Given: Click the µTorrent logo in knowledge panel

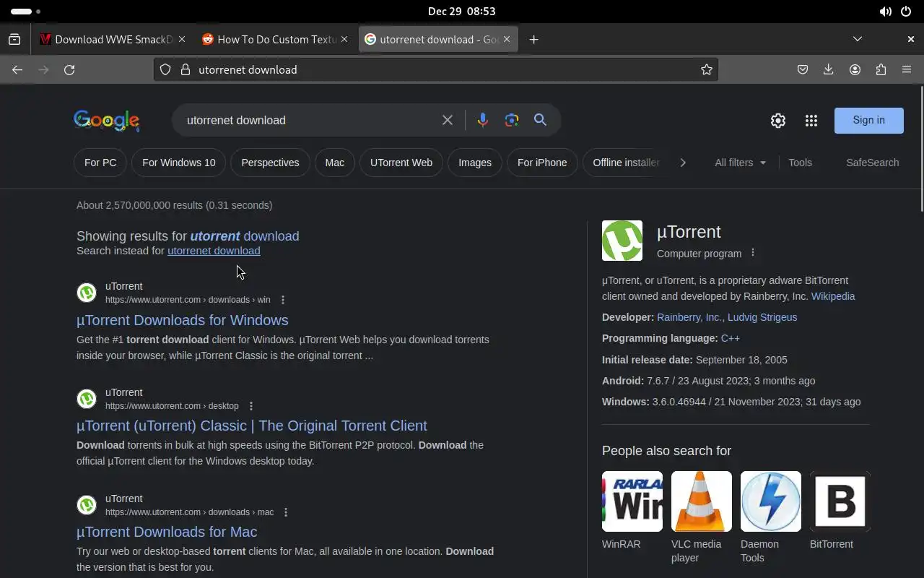Looking at the screenshot, I should tap(622, 241).
